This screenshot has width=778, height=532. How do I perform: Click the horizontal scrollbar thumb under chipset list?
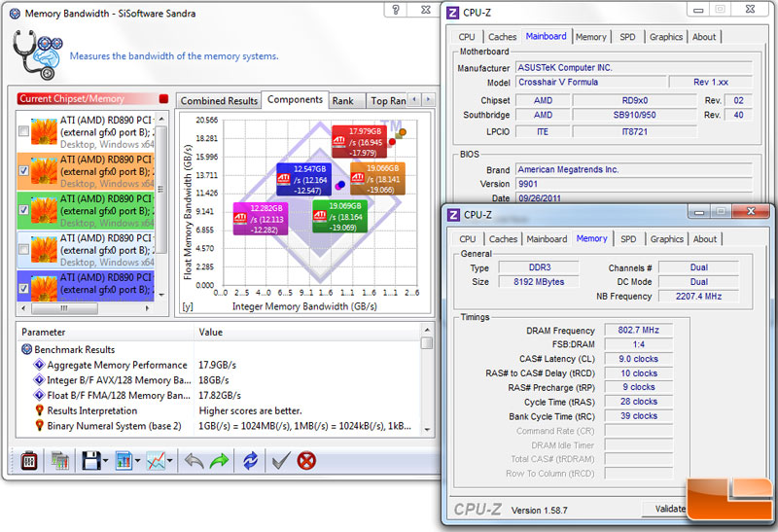pyautogui.click(x=64, y=308)
